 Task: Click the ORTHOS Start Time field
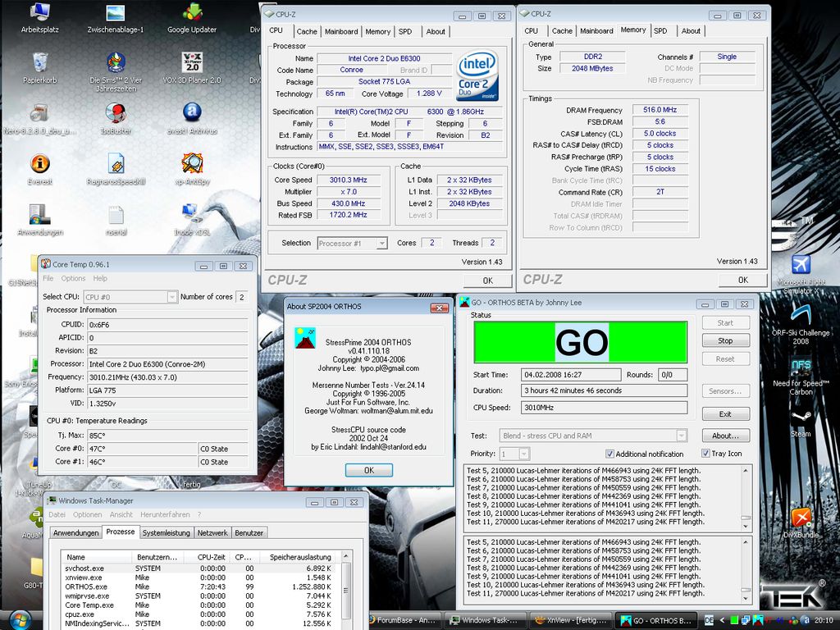tap(571, 375)
